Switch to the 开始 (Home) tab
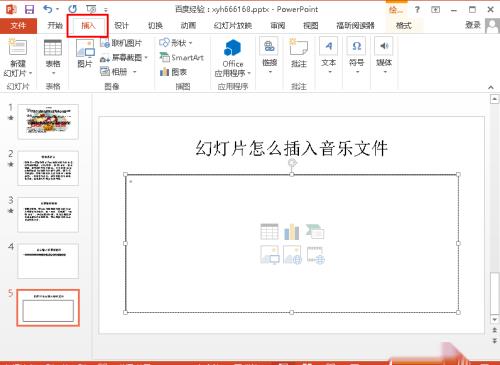Image resolution: width=500 pixels, height=365 pixels. point(55,26)
